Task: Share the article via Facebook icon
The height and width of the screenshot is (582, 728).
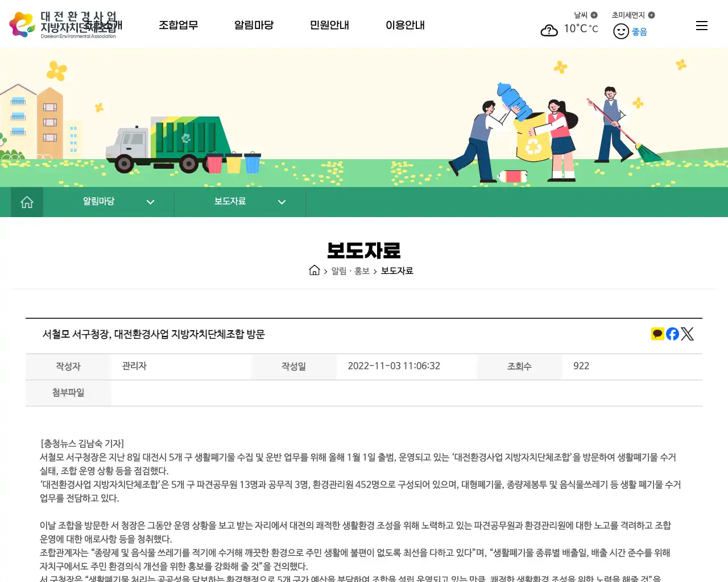Action: pos(672,334)
